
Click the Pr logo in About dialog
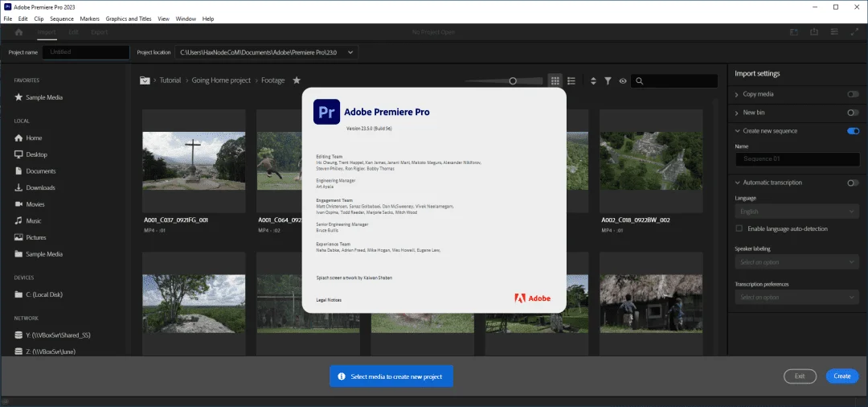pos(326,112)
